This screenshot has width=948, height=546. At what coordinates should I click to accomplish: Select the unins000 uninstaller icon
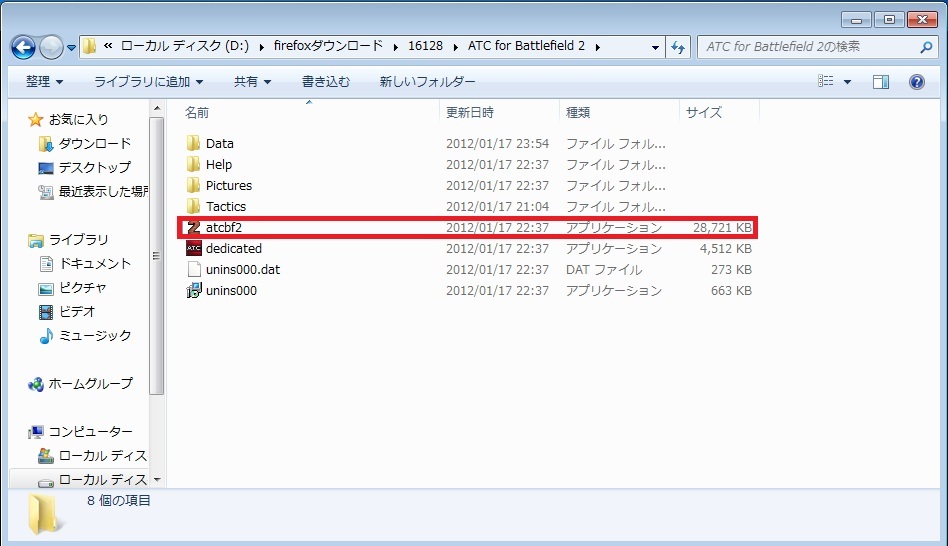coord(193,291)
